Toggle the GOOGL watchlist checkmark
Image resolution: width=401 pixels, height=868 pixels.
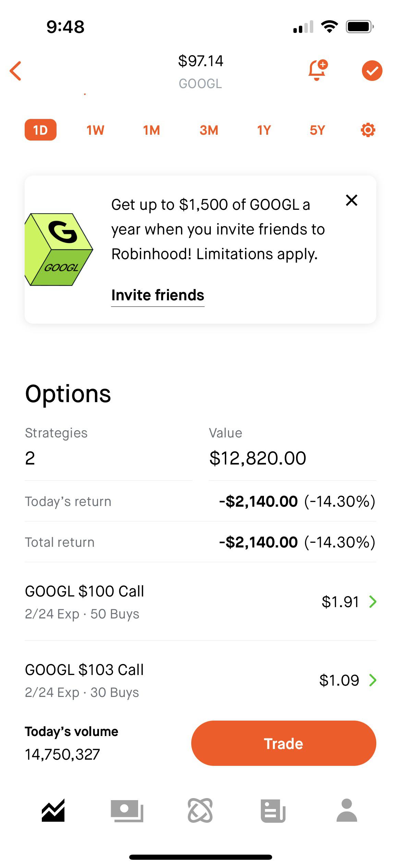tap(372, 71)
